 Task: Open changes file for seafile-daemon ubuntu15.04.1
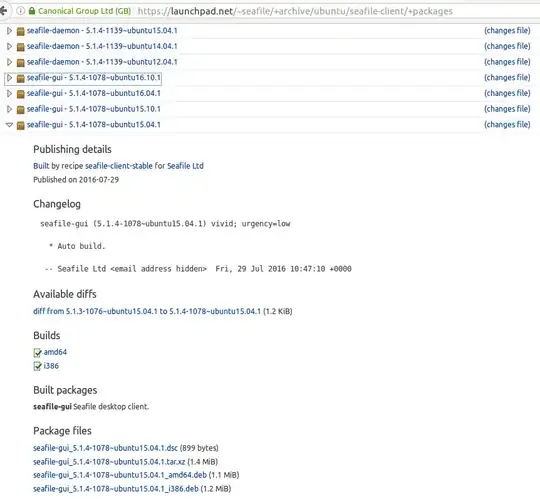coord(507,31)
